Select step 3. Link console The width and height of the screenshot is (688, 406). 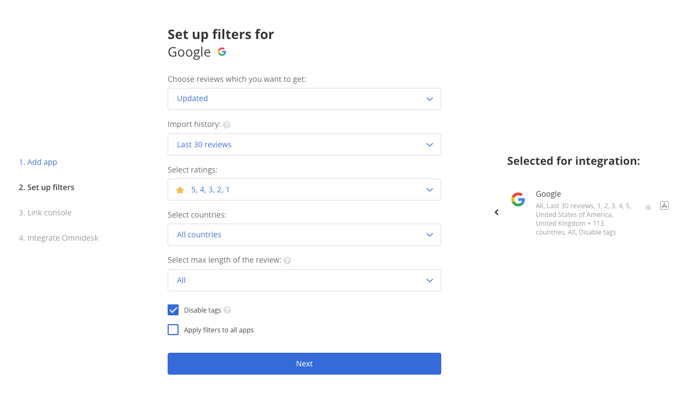pos(45,212)
